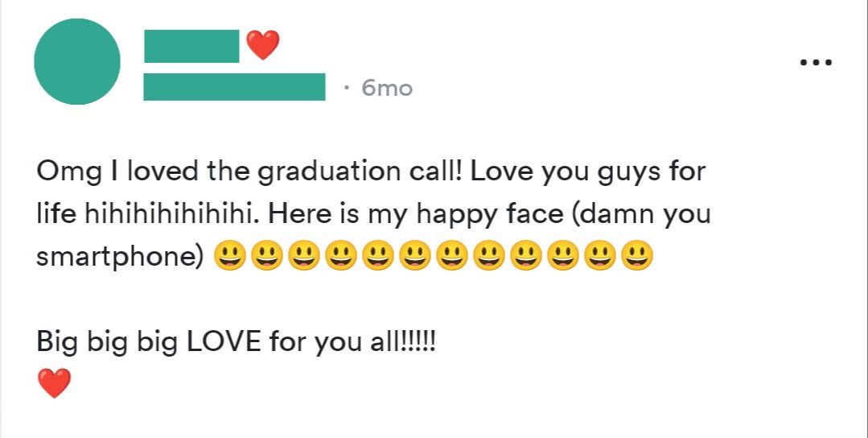Click the redacted username bar
868x438 pixels.
tap(191, 46)
